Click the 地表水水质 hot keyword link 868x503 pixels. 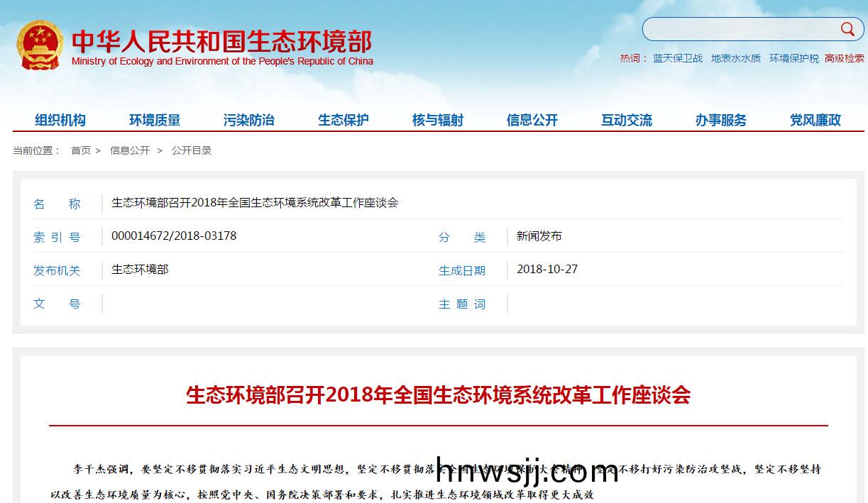coord(736,58)
